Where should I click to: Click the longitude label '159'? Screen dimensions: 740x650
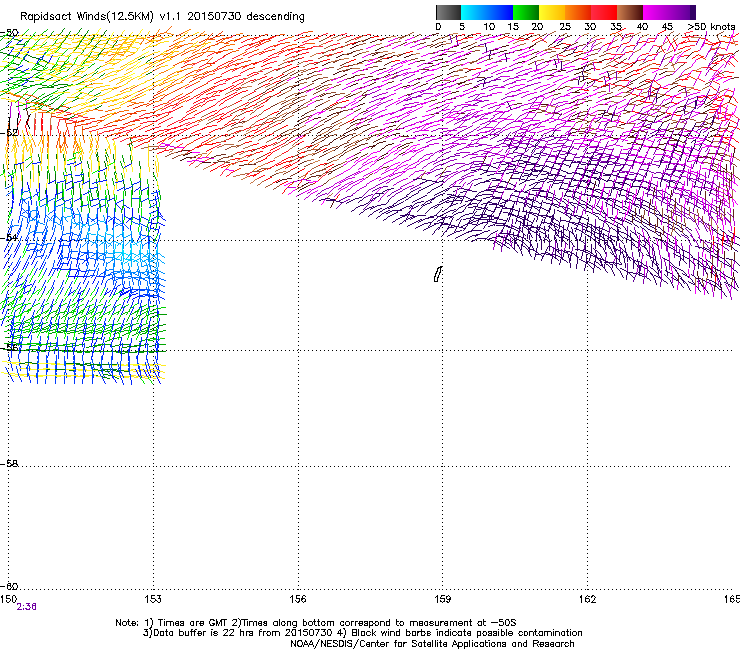point(442,599)
